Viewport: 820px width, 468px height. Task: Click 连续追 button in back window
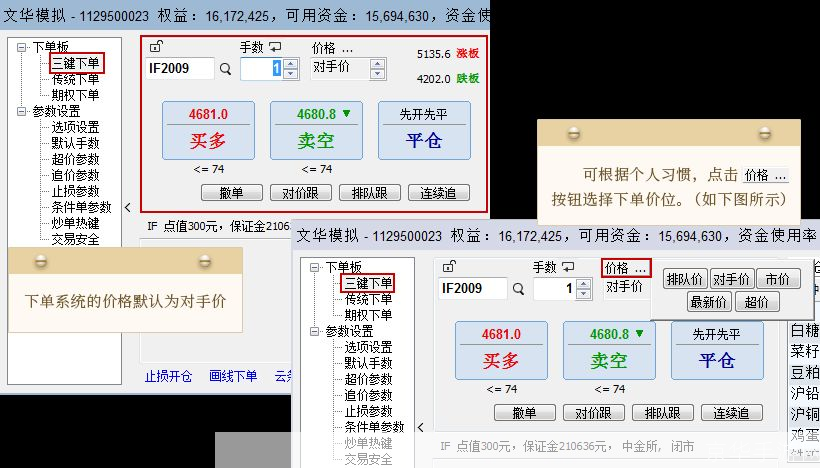[439, 193]
